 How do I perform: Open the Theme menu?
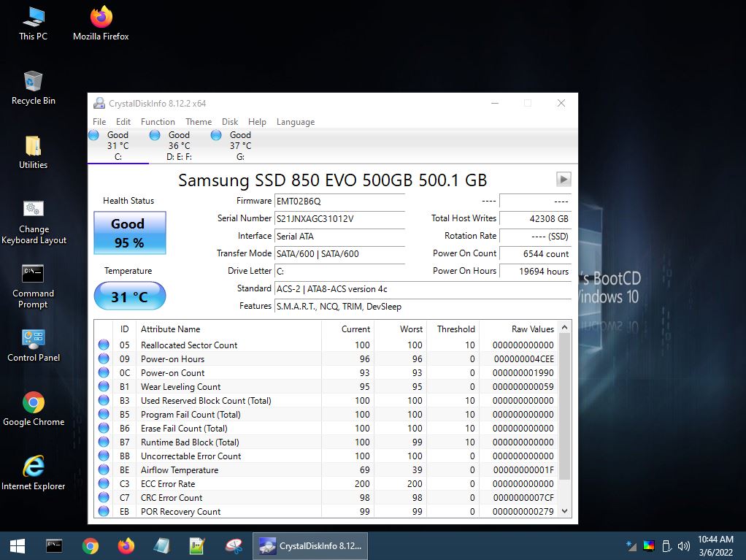pyautogui.click(x=199, y=122)
